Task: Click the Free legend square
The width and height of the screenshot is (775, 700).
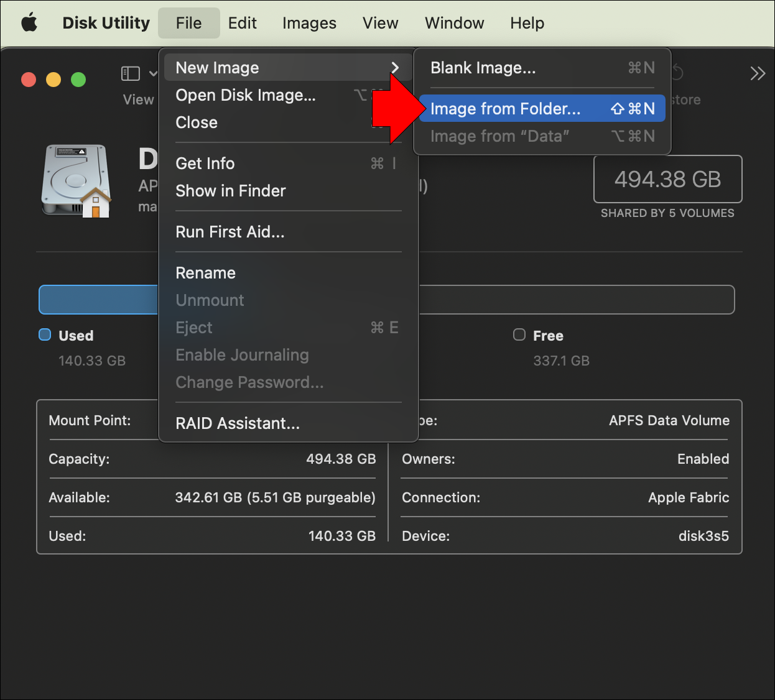Action: pos(519,335)
